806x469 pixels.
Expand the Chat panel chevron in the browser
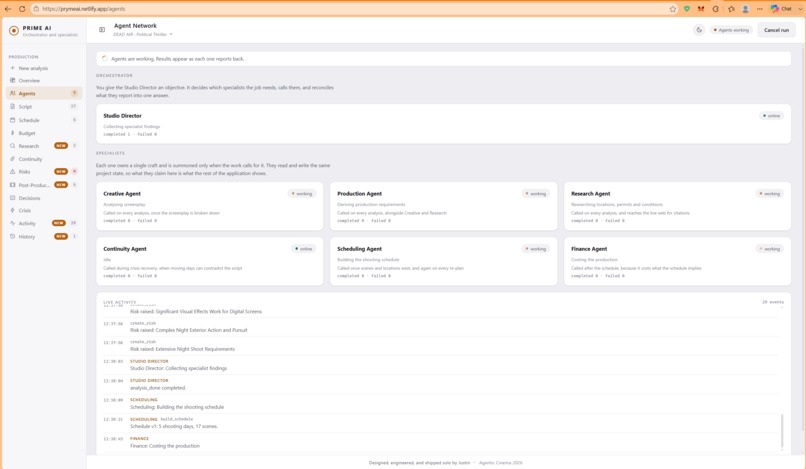tap(800, 9)
